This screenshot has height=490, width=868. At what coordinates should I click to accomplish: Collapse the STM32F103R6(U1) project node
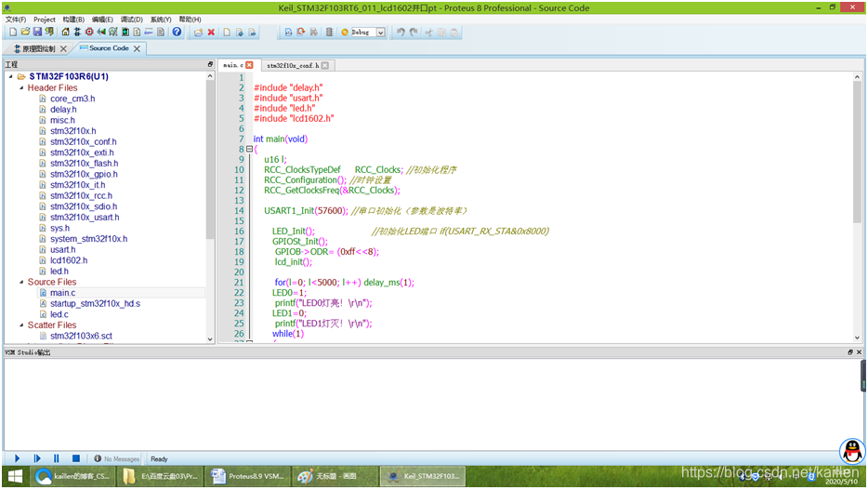tap(11, 76)
